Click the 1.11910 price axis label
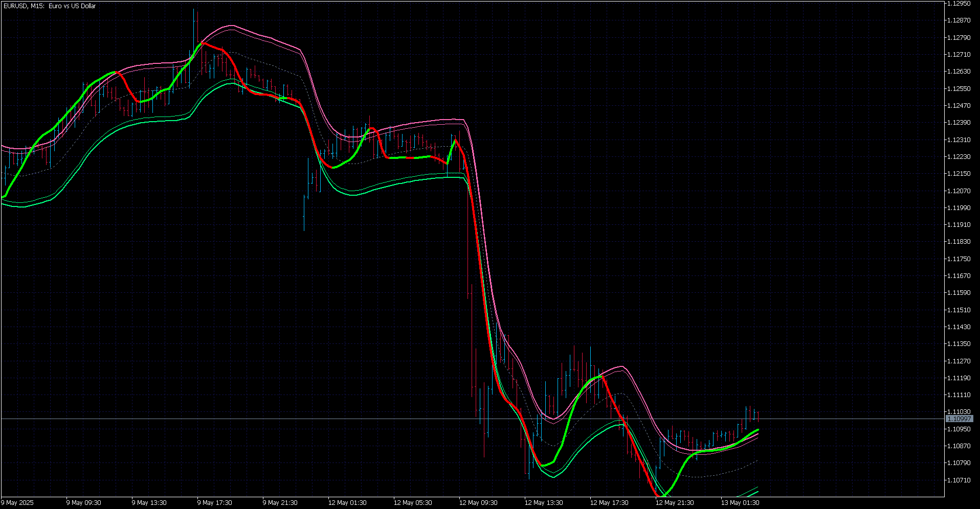Viewport: 980px width, 509px height. click(x=959, y=225)
